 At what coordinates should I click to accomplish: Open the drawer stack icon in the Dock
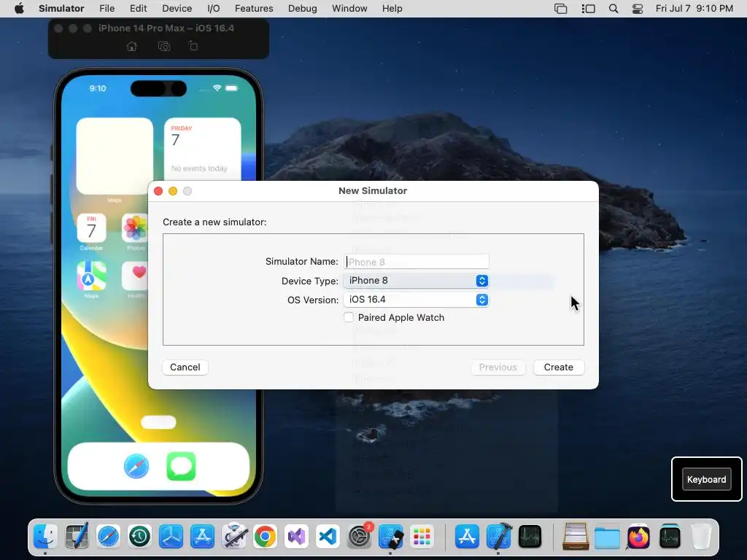coord(576,537)
